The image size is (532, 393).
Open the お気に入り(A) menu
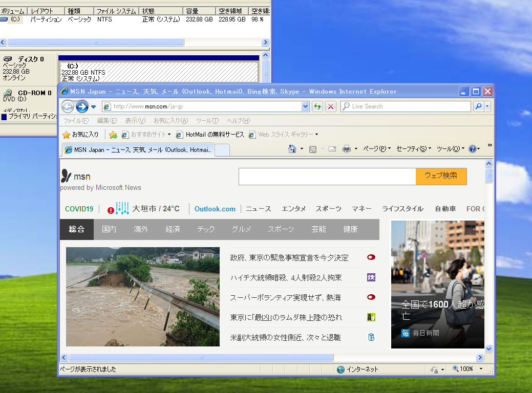171,121
